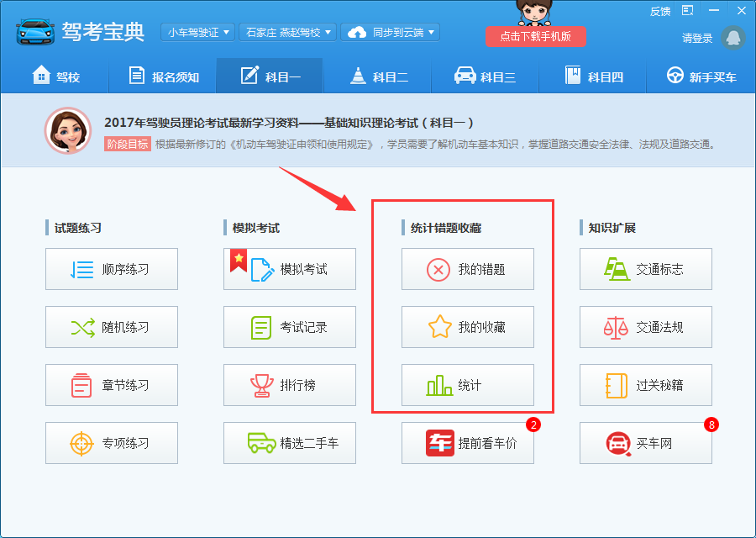Click the 驾考宝典 blue car logo
The width and height of the screenshot is (756, 538).
click(35, 32)
